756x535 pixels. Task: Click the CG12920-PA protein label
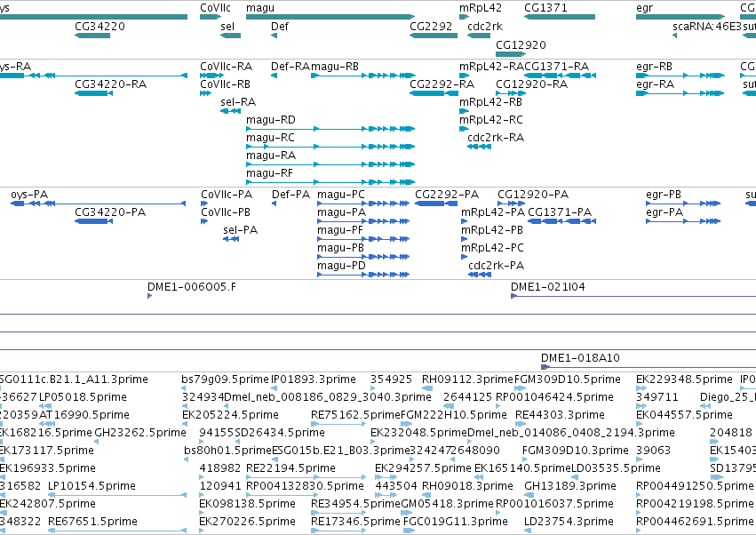point(533,195)
